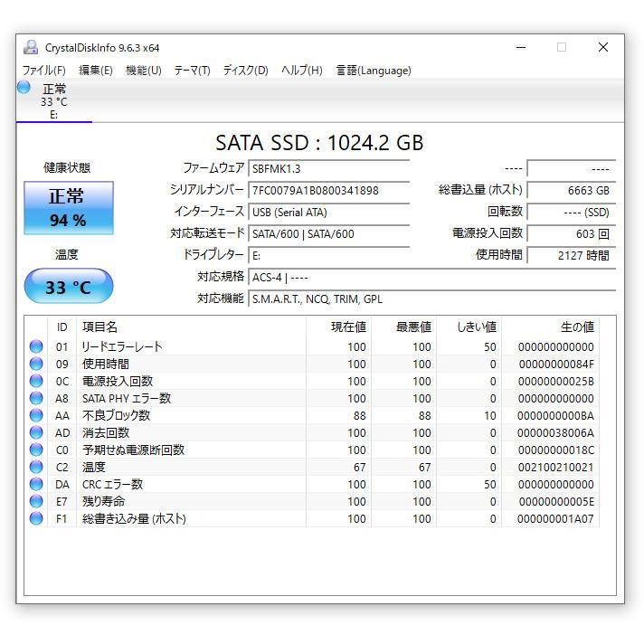The width and height of the screenshot is (644, 644).
Task: Open the ヘルプ(H) menu
Action: tap(302, 71)
